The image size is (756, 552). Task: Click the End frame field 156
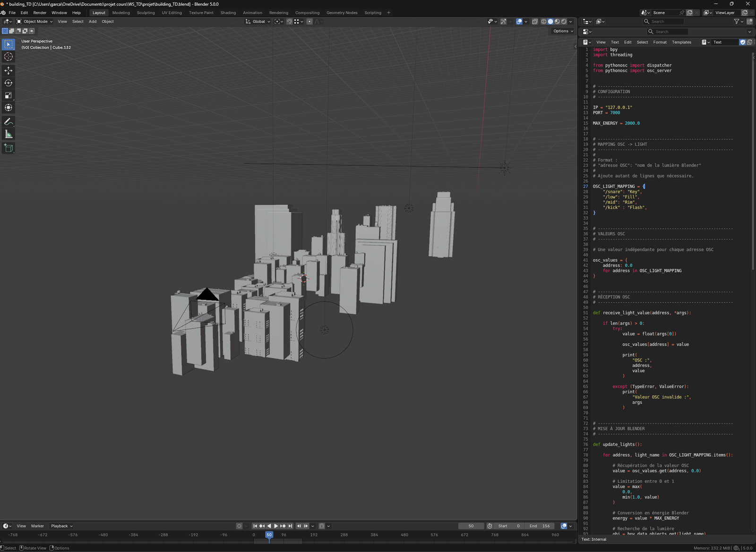540,526
